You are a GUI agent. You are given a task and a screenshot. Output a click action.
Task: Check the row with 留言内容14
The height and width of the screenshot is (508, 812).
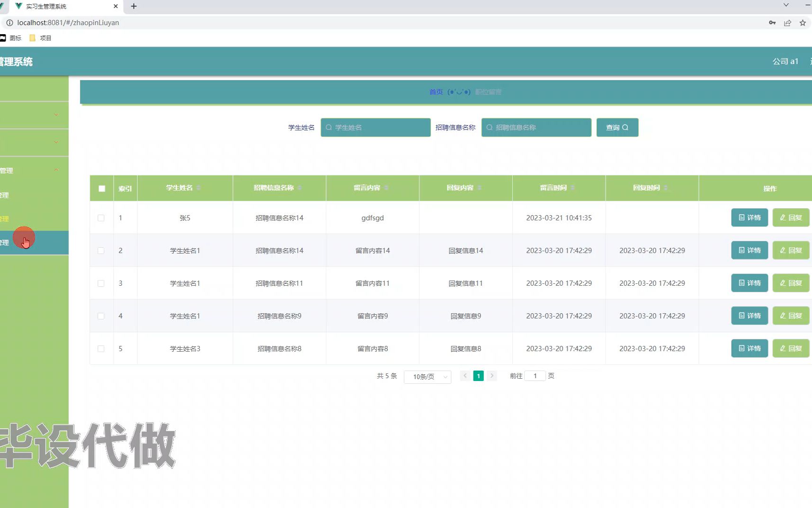click(x=101, y=251)
